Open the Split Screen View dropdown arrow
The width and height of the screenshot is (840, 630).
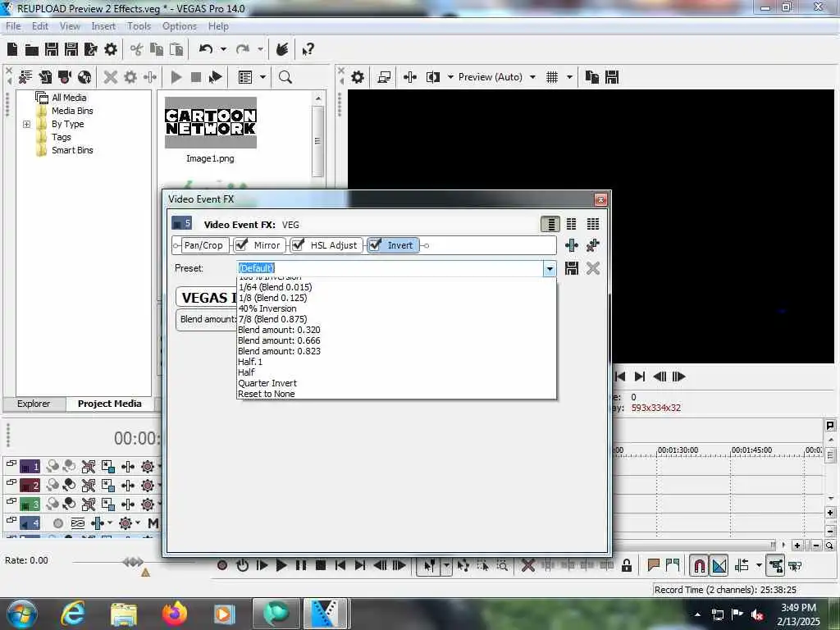pos(450,77)
